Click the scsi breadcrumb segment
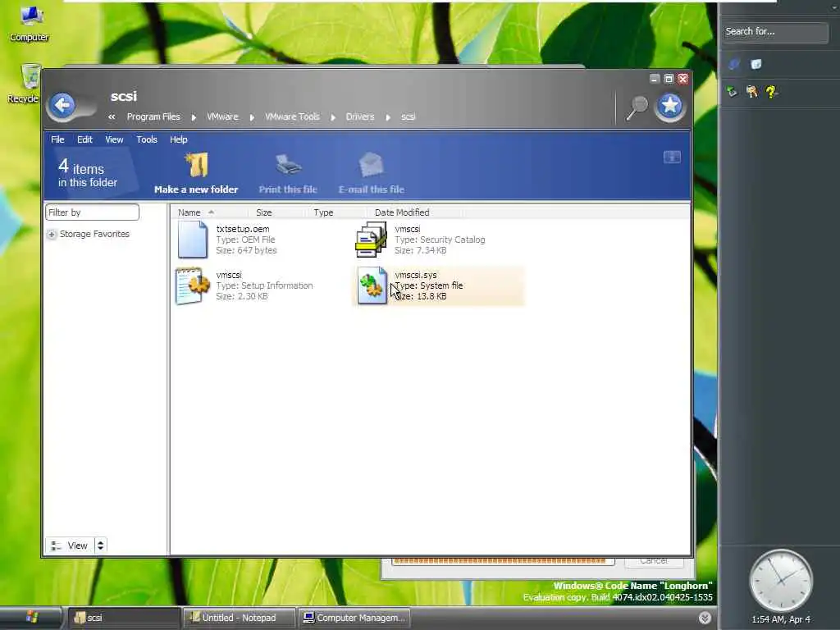 click(x=409, y=116)
